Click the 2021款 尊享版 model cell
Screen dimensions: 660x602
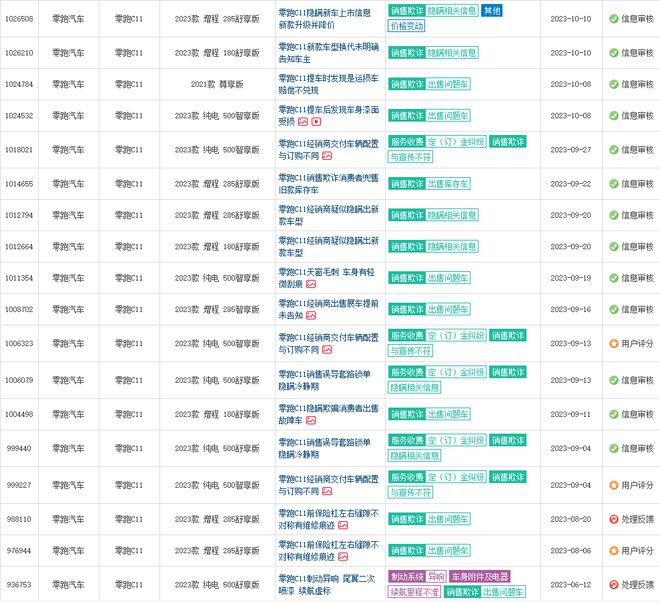[x=217, y=84]
